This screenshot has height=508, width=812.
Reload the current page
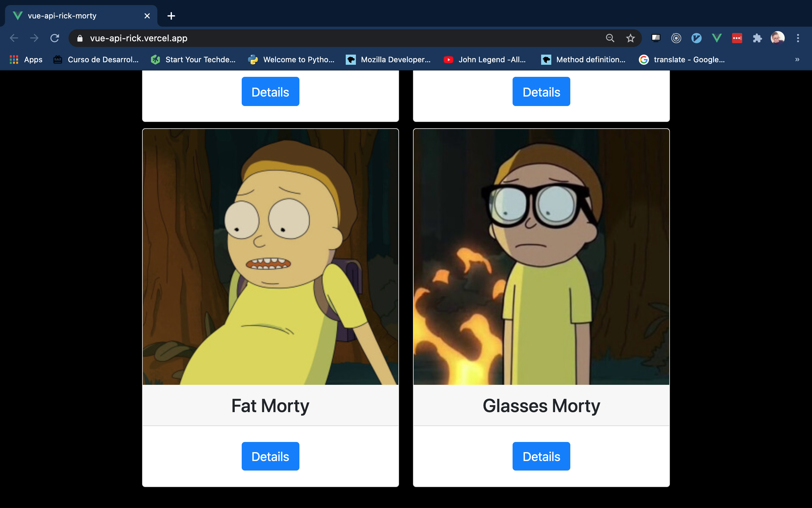click(x=55, y=38)
